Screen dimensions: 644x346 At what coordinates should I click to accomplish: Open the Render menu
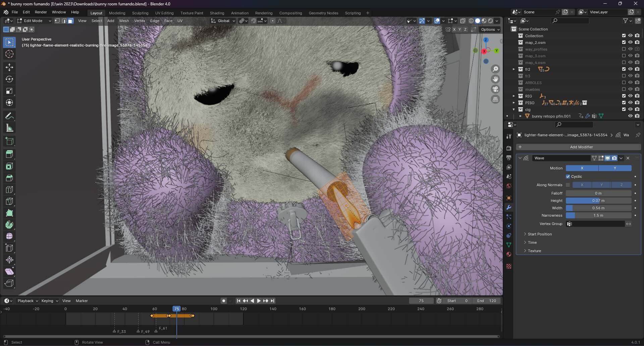pos(41,12)
